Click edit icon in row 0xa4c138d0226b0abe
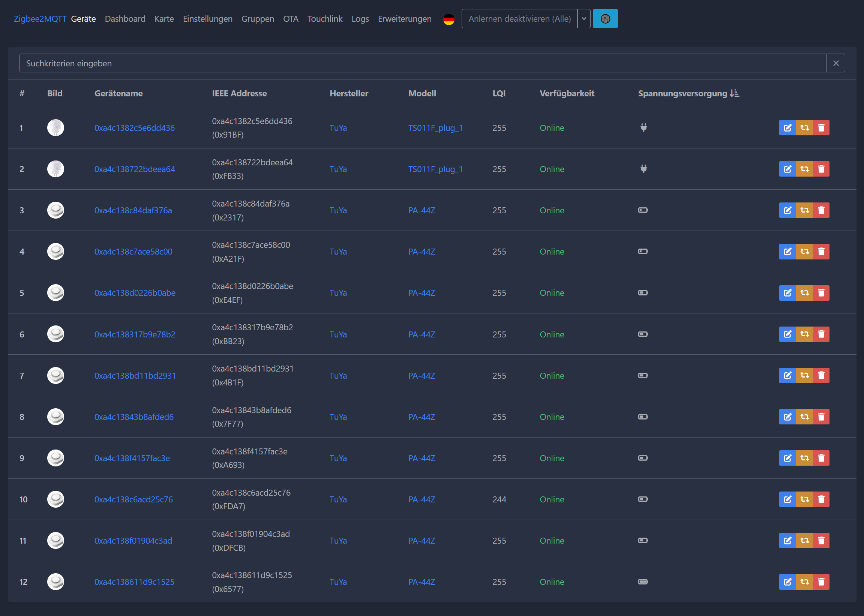This screenshot has width=864, height=616. [787, 293]
